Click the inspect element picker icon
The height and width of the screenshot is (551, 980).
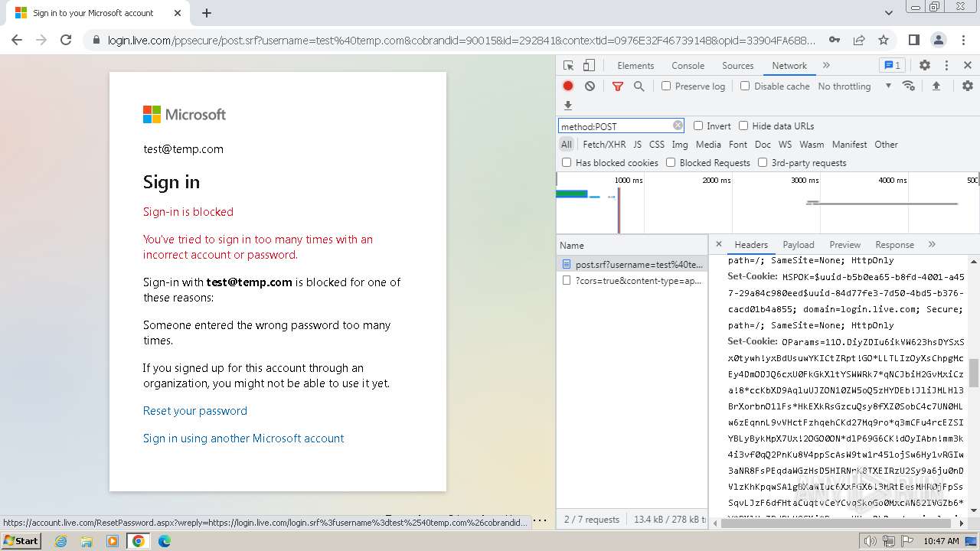(x=568, y=66)
